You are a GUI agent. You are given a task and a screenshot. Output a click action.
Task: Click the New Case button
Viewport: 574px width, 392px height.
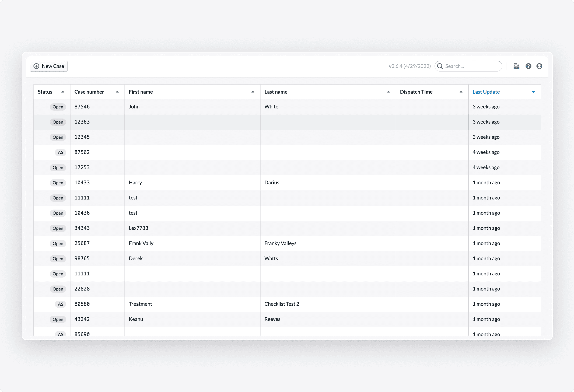49,66
